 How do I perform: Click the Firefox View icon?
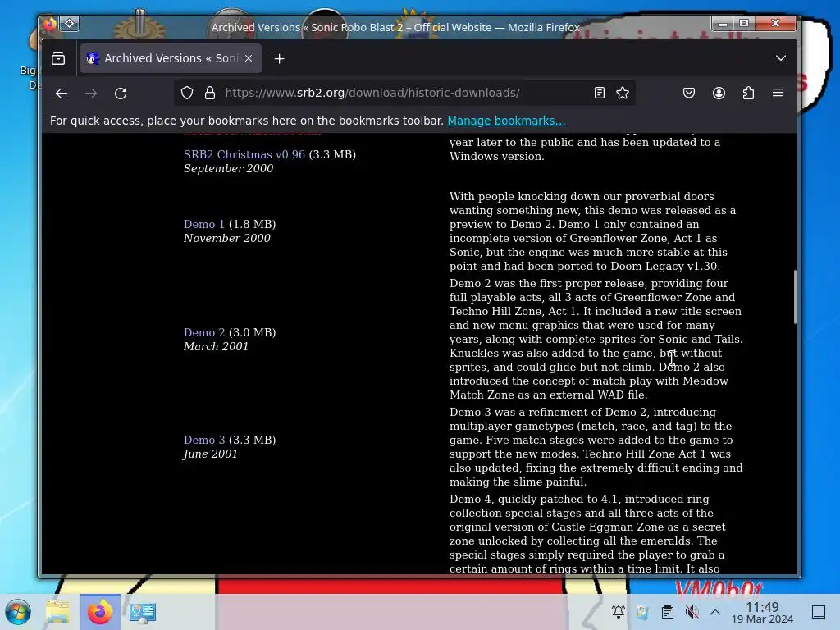pos(58,58)
